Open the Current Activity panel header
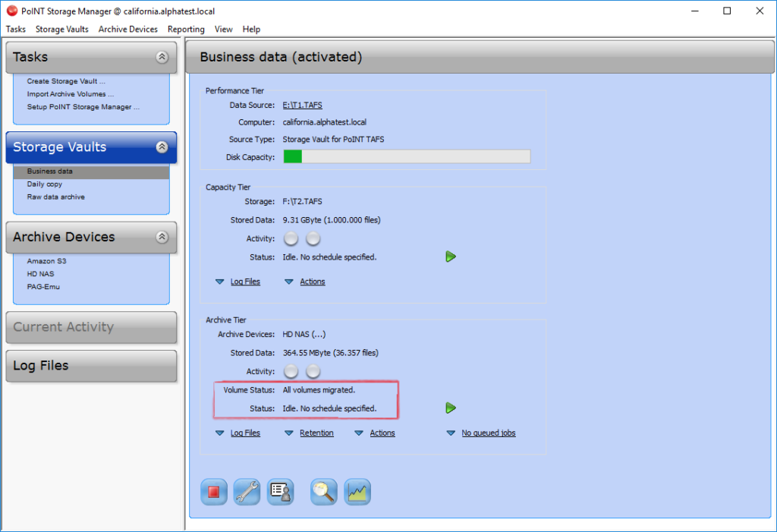 91,327
